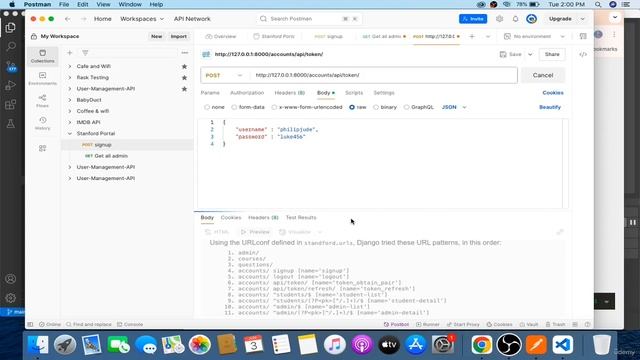Open Postman settings gear icon
640x360 pixels.
pos(500,19)
